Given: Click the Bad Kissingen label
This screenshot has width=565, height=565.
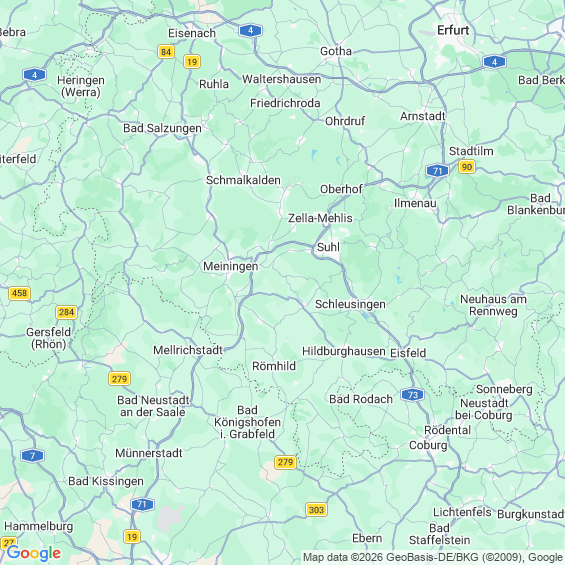Looking at the screenshot, I should point(106,481).
